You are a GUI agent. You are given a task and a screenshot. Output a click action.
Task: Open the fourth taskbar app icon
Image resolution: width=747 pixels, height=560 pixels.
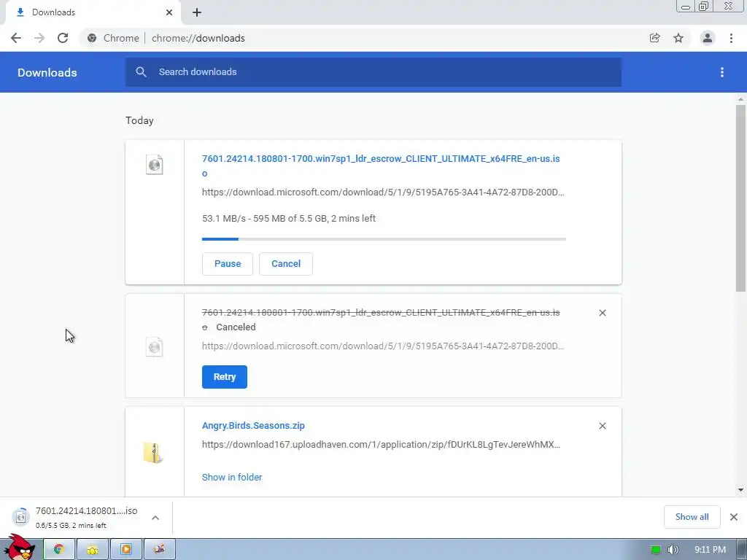point(160,550)
